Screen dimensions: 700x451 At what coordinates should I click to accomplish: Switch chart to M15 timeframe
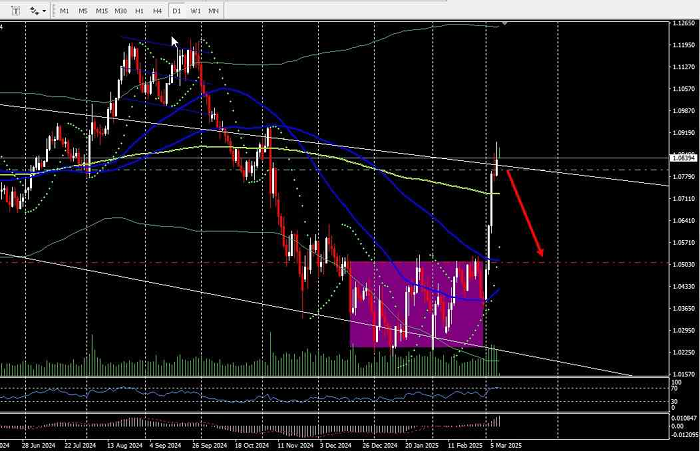tap(102, 11)
